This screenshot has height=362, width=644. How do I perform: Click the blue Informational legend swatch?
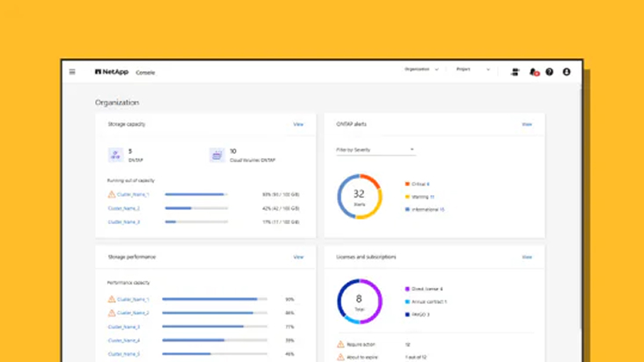[x=407, y=209]
